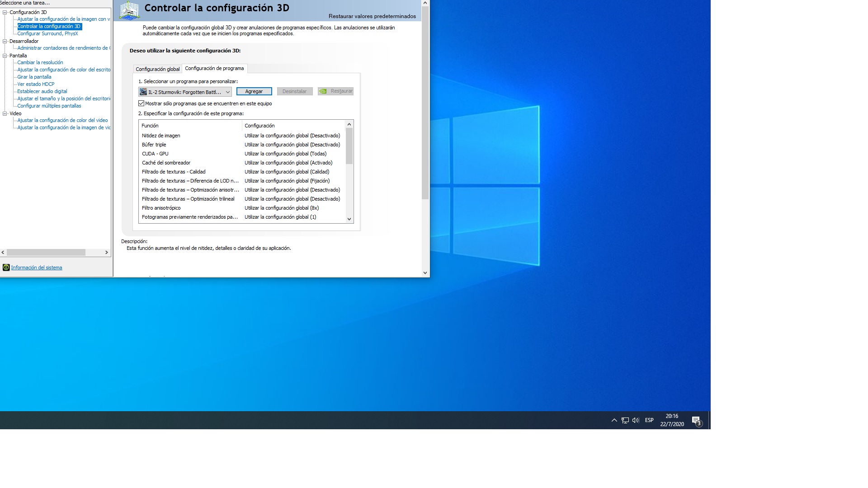Open the program selection dropdown
Screen dimensions: 868x488
click(x=227, y=92)
